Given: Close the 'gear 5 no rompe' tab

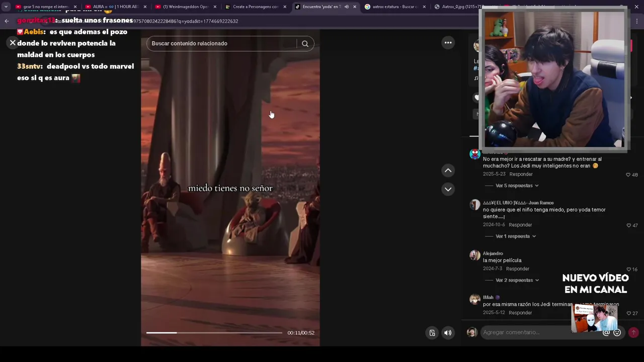Looking at the screenshot, I should click(75, 7).
